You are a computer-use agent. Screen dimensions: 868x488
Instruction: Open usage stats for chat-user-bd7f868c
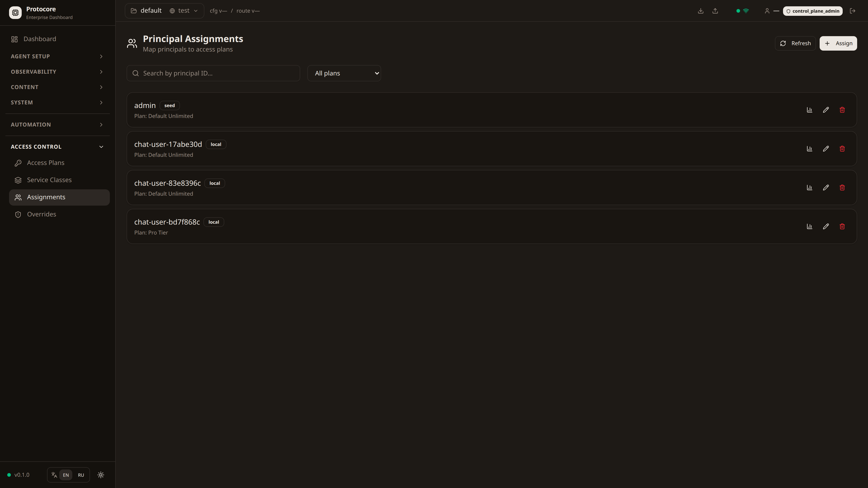[809, 226]
